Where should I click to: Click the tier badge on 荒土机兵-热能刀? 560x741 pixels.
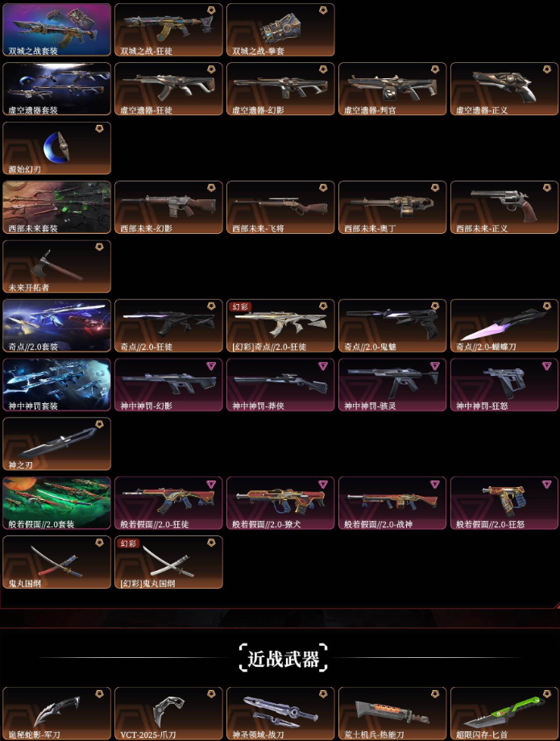[435, 694]
